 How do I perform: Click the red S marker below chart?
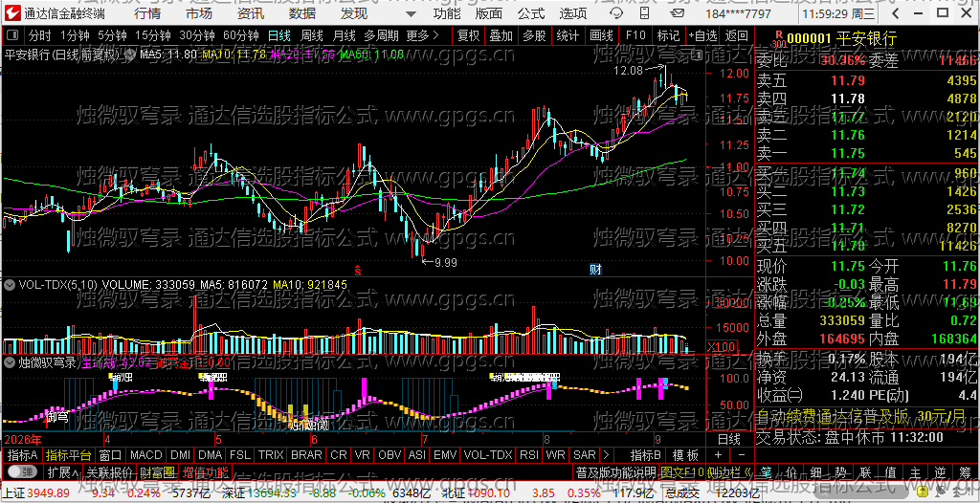358,271
